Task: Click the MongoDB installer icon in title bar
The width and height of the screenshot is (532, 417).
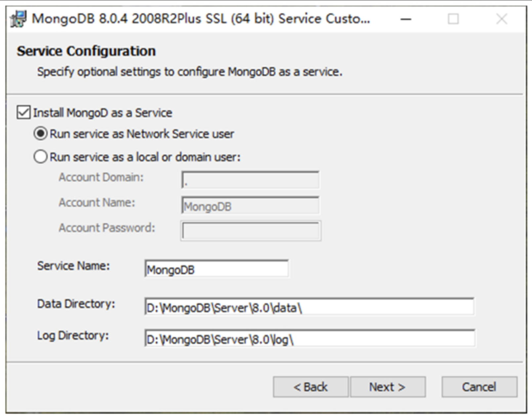Action: (x=18, y=19)
